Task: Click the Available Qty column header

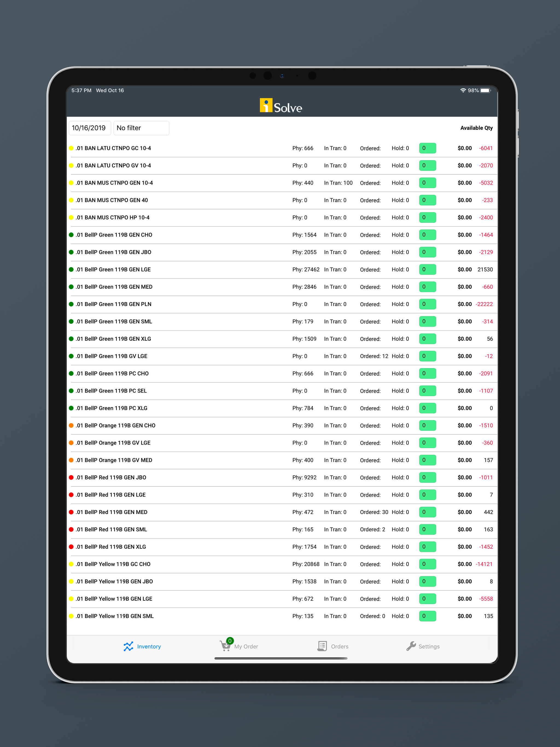Action: click(x=476, y=128)
